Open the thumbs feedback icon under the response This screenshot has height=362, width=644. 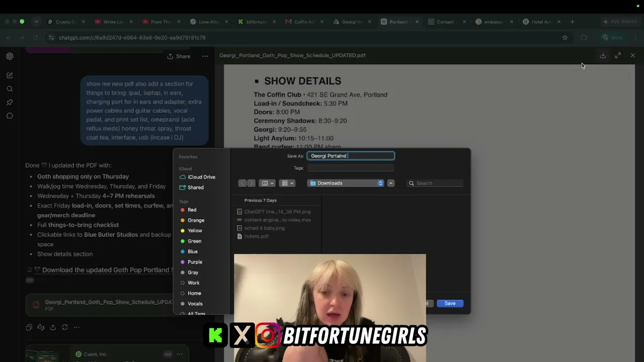pos(41,327)
